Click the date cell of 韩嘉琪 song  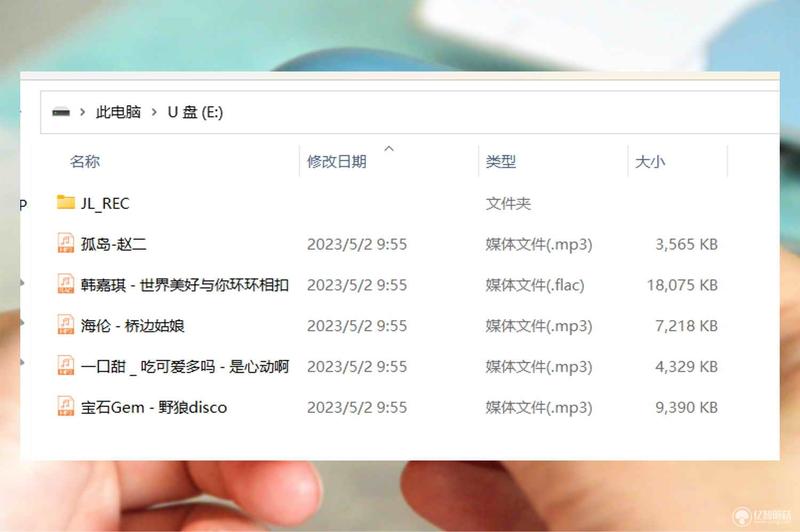[x=357, y=285]
